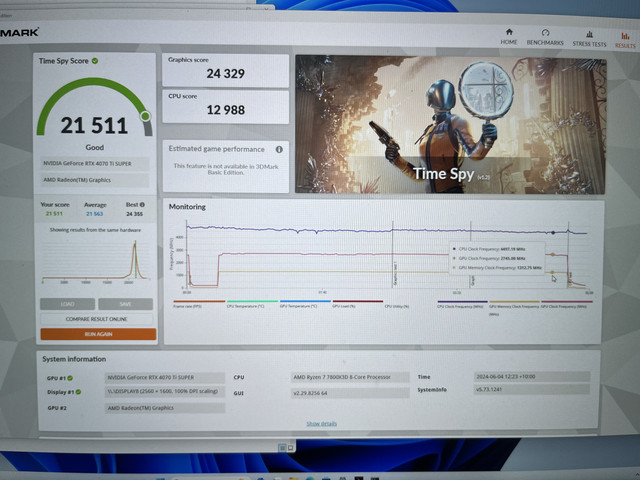Switch to the BENCHMARKS tab label
The image size is (640, 480).
(x=545, y=43)
